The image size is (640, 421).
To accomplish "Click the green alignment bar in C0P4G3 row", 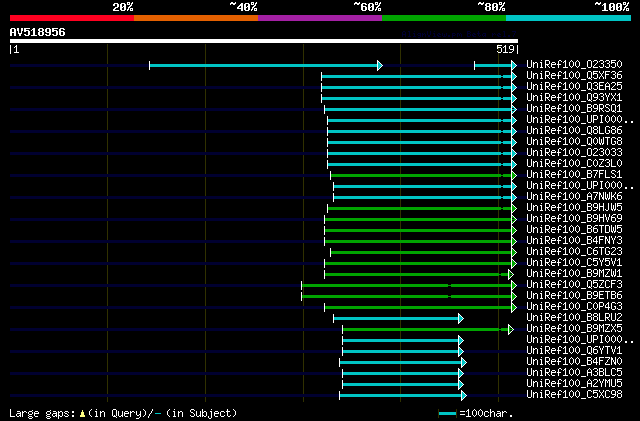I will [x=420, y=308].
